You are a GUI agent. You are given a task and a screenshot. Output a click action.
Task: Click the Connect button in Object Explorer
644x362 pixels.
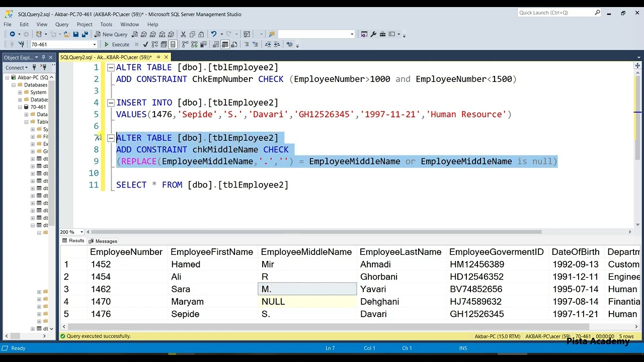tap(17, 67)
